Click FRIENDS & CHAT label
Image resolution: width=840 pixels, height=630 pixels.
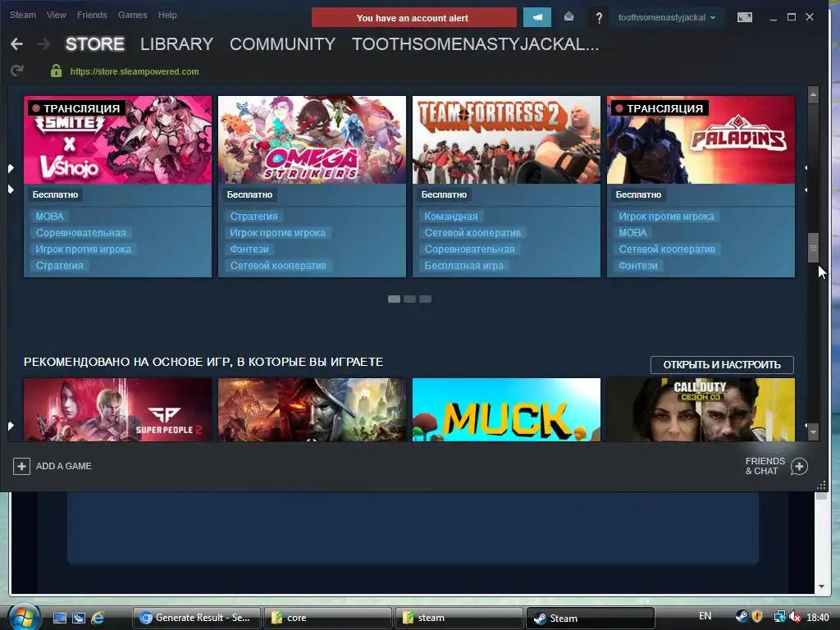tap(765, 466)
